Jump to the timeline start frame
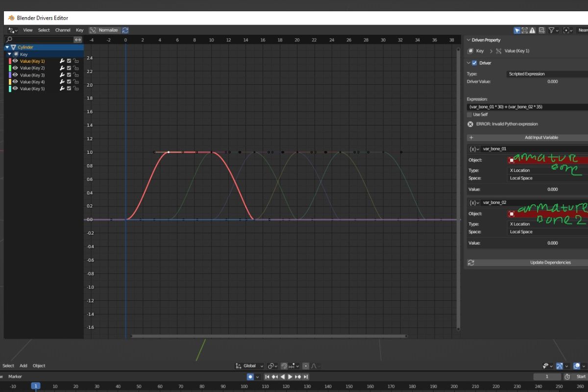Viewport: 588px width, 392px height. [268, 377]
